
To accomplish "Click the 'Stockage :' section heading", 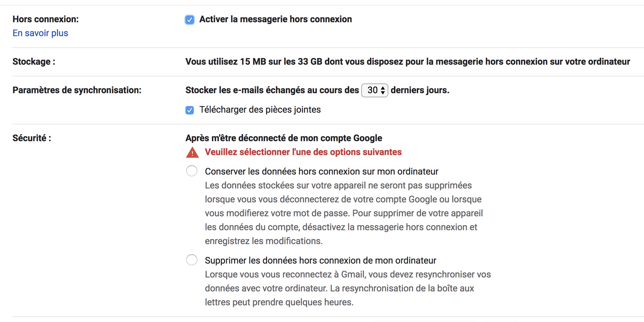I will pos(34,62).
